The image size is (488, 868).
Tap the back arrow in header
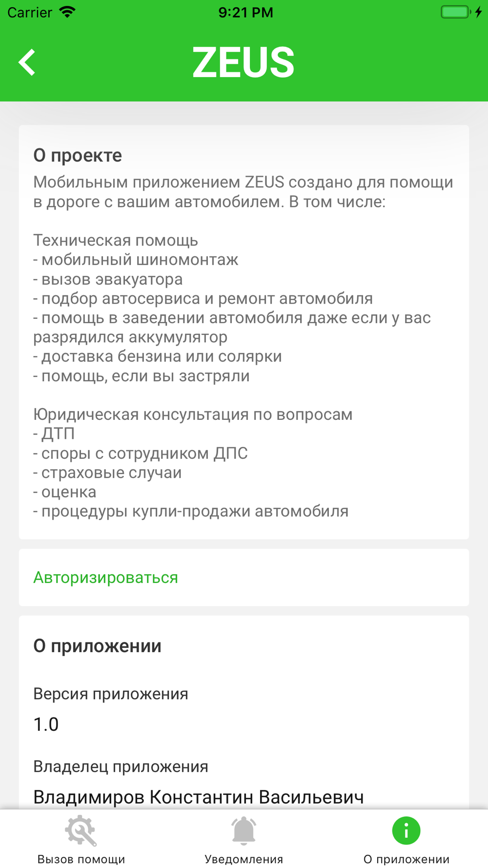27,62
